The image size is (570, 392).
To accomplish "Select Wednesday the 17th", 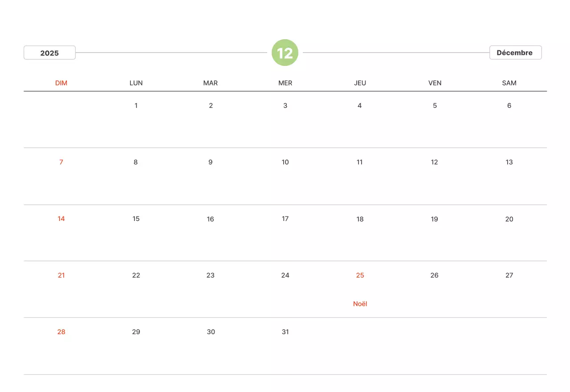I will (285, 219).
